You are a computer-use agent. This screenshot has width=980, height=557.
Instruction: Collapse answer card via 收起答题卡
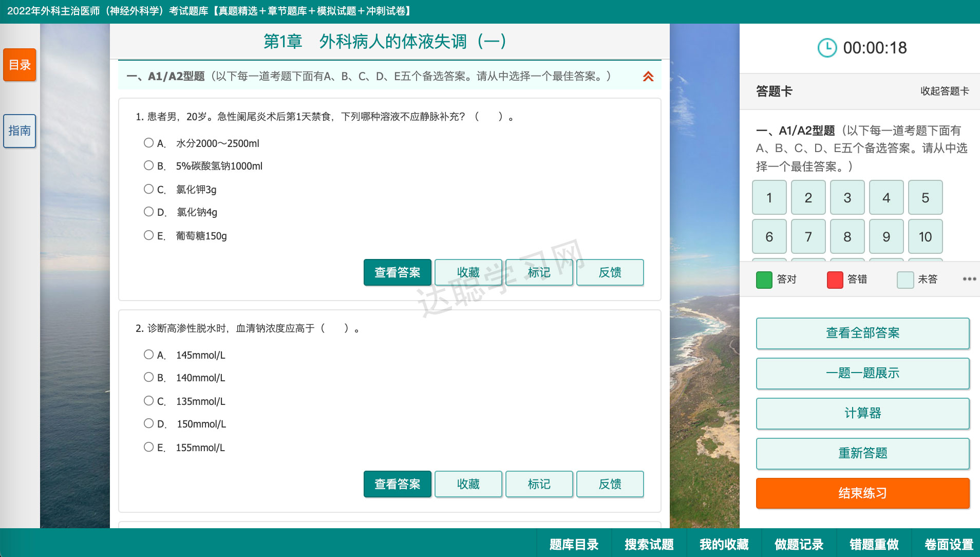coord(945,91)
